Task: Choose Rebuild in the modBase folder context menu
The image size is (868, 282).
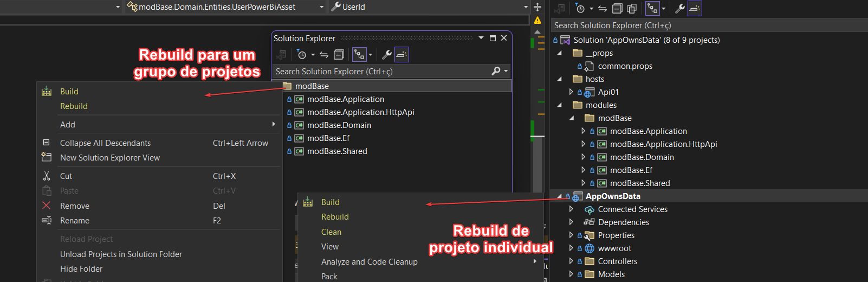Action: pos(74,106)
